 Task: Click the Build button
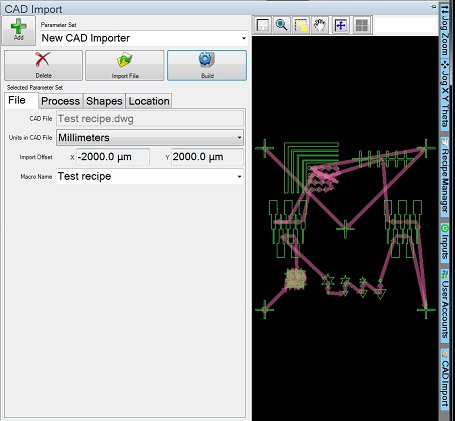(207, 65)
